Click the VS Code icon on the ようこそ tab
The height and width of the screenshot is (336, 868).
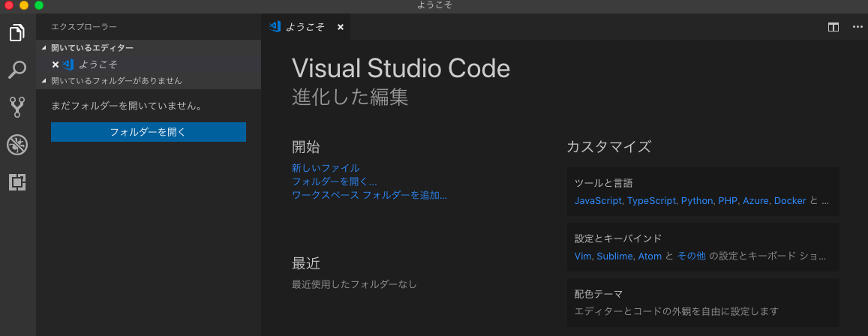point(275,26)
